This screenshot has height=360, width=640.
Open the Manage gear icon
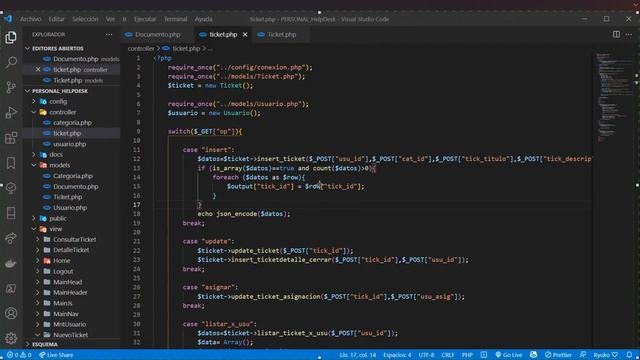(x=11, y=338)
